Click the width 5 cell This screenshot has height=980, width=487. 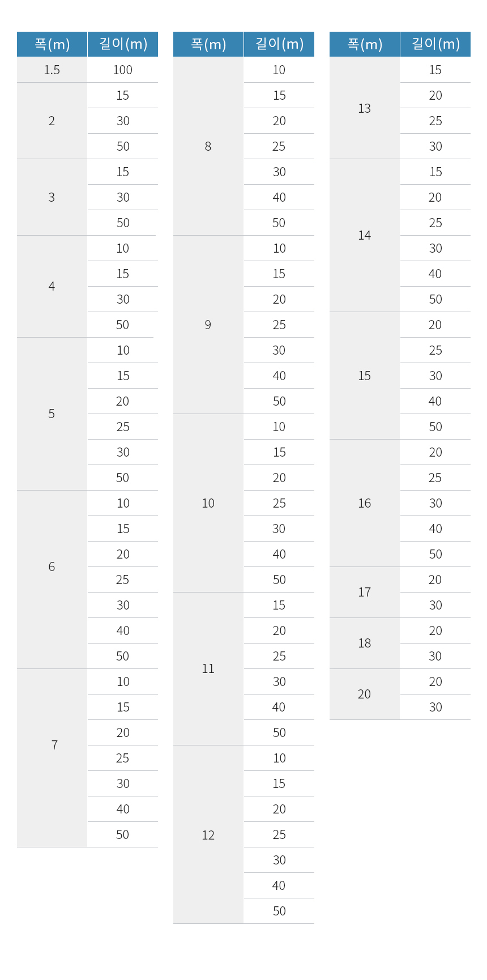coord(52,414)
